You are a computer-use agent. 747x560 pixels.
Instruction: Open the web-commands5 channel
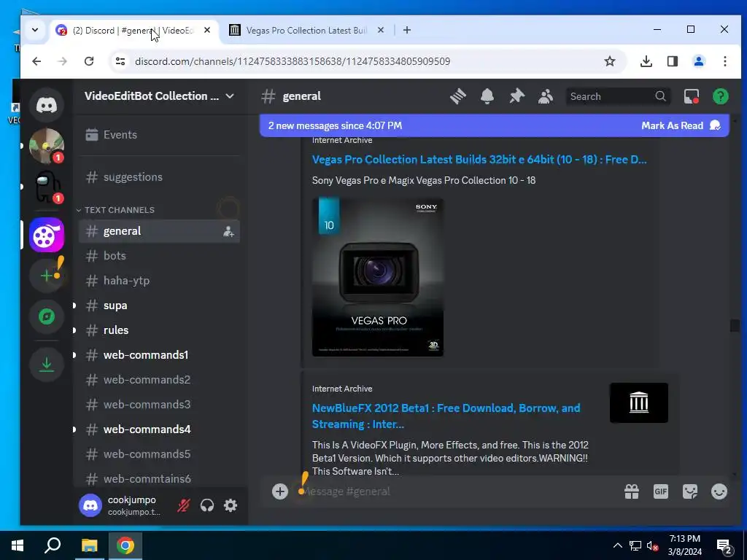[x=159, y=454]
